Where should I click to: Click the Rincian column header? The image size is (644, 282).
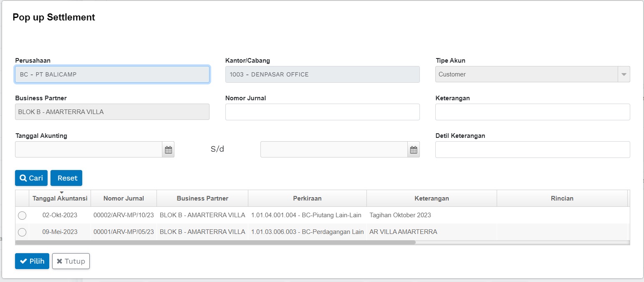pos(562,198)
